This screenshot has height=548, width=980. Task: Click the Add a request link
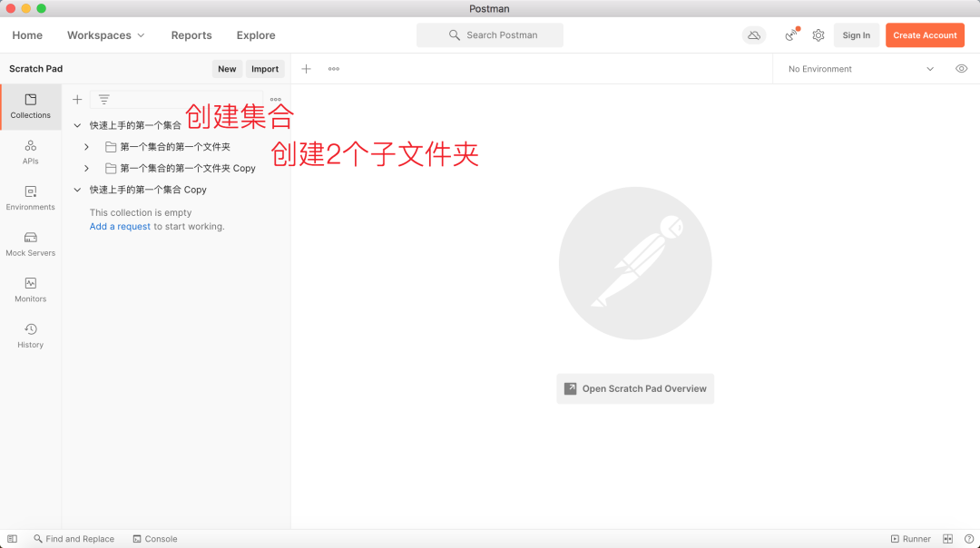120,226
